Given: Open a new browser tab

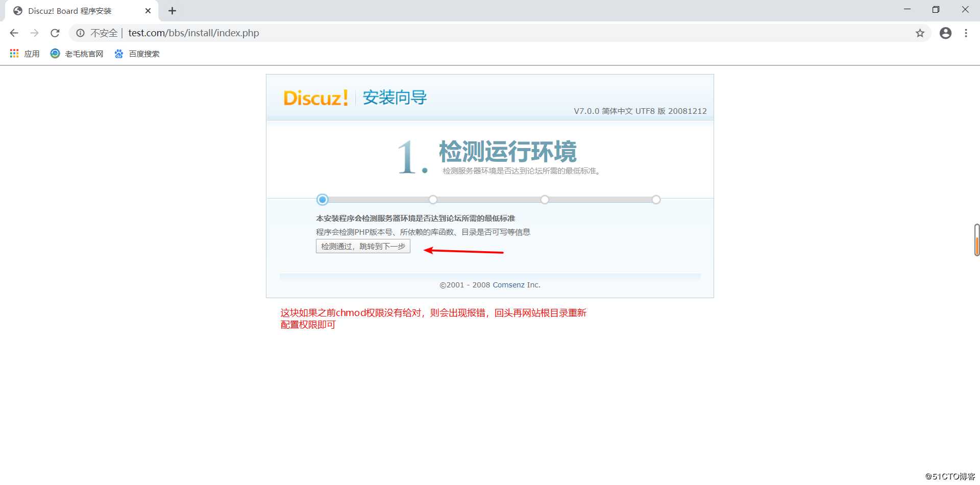Looking at the screenshot, I should click(172, 11).
